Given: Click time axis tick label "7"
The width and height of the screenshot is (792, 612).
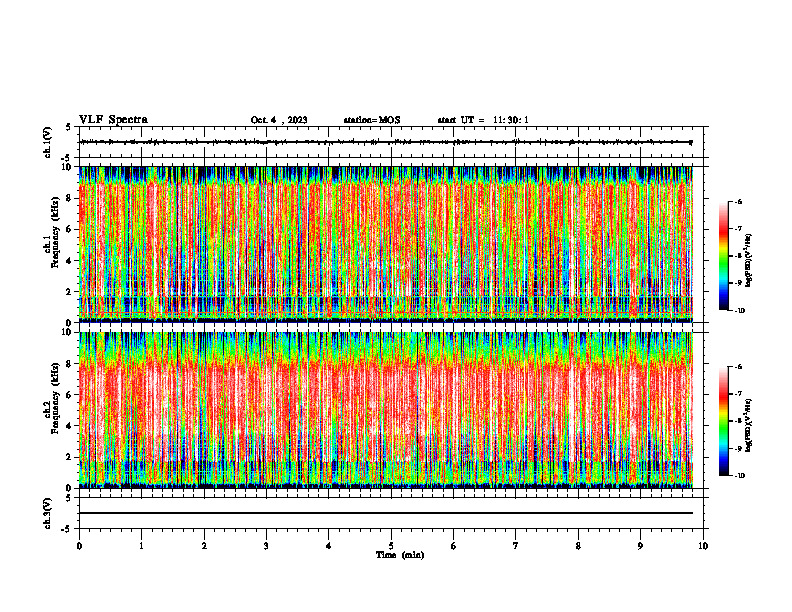Looking at the screenshot, I should (x=516, y=546).
